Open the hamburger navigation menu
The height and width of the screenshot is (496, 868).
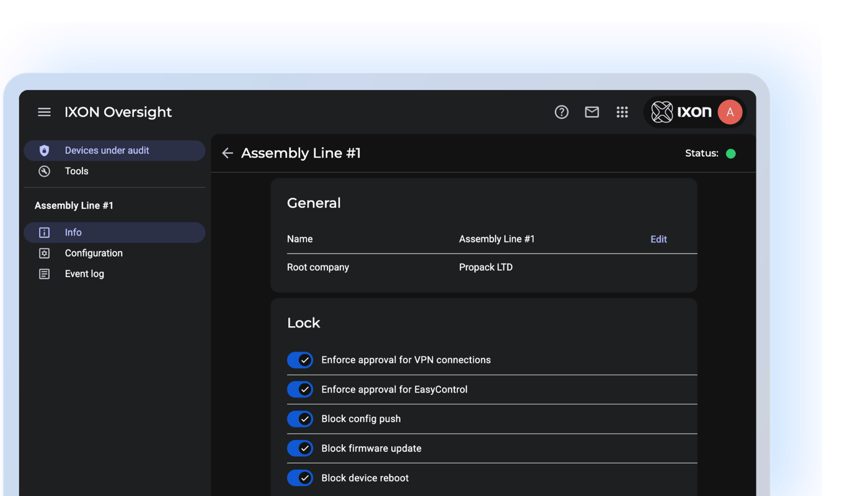click(x=44, y=112)
